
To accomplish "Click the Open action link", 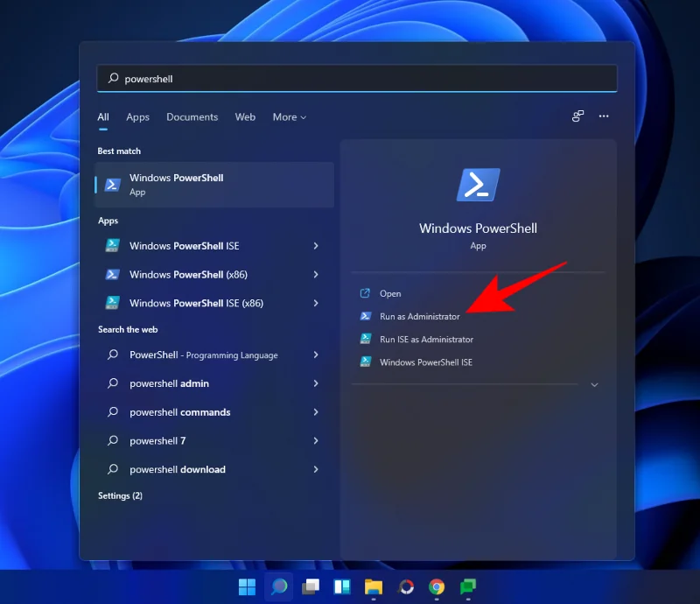I will (390, 293).
